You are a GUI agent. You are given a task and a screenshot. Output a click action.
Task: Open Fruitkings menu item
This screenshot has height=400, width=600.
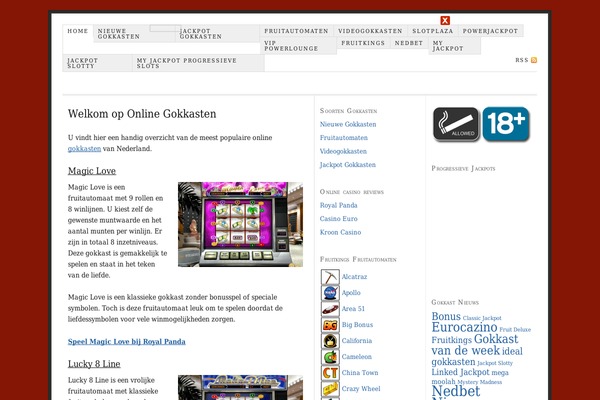point(363,43)
